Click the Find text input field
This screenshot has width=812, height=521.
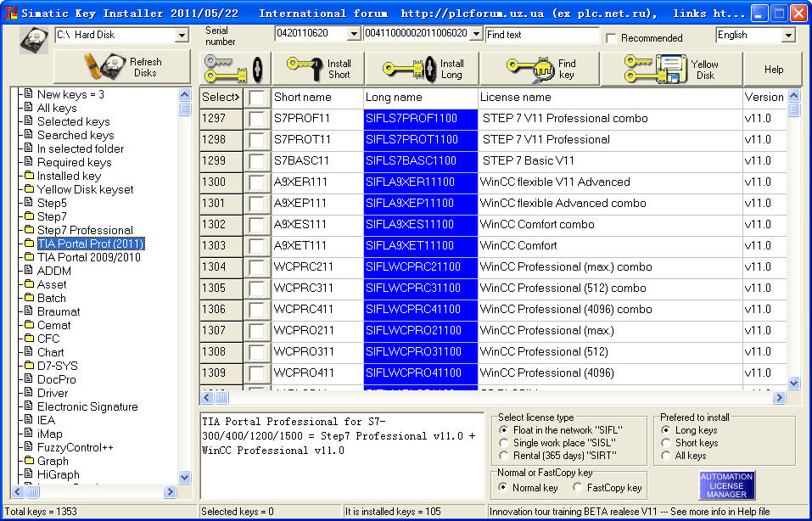(x=542, y=35)
